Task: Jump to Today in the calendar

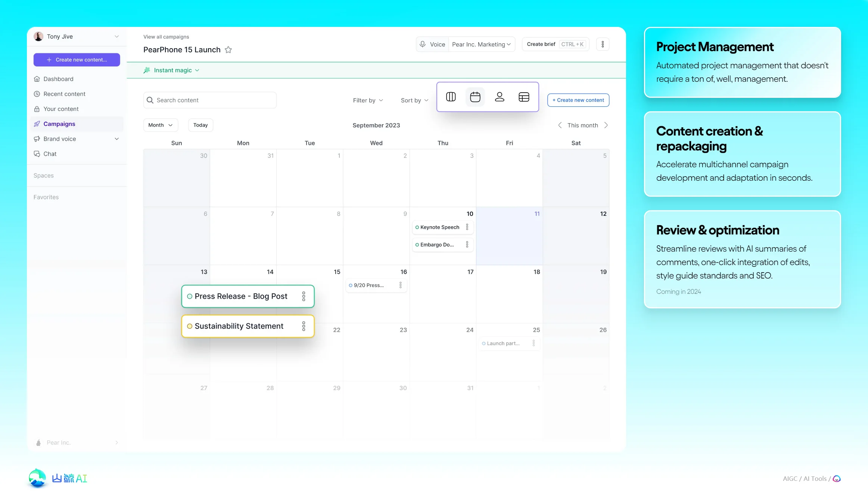Action: 200,125
